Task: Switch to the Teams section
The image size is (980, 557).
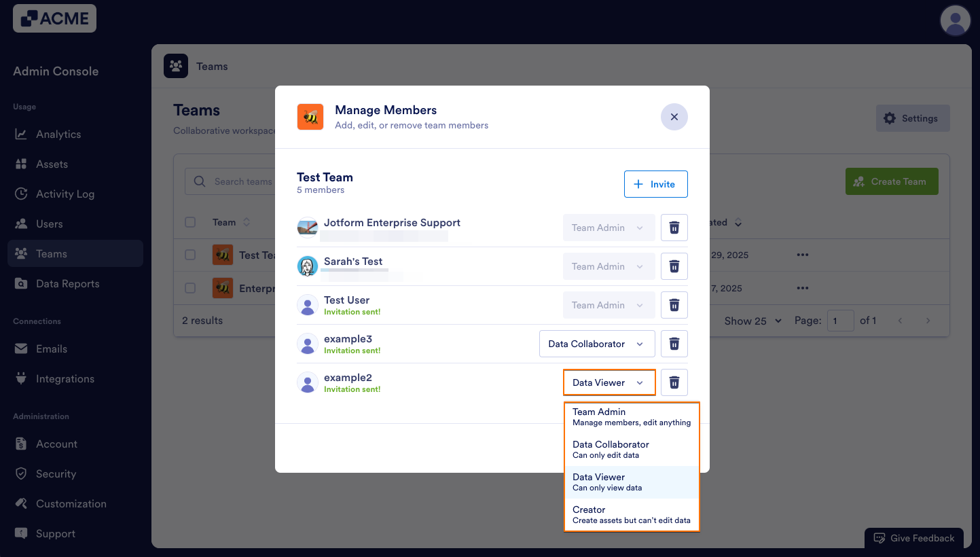Action: (52, 253)
